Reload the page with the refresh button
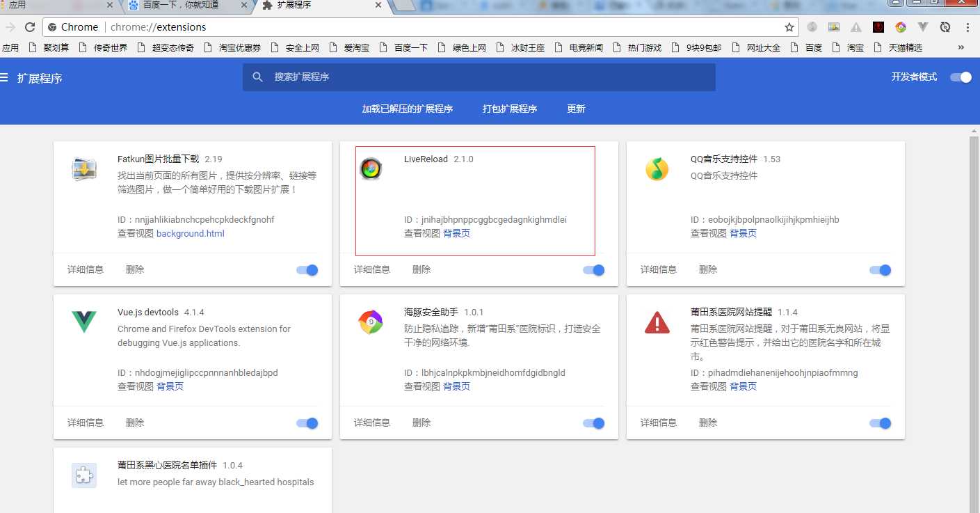 click(x=30, y=27)
